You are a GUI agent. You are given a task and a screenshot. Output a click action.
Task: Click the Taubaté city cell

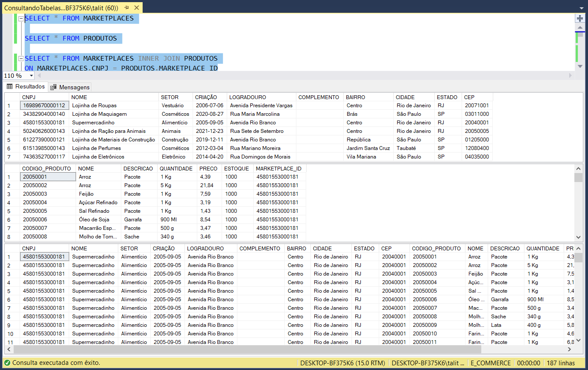click(414, 148)
